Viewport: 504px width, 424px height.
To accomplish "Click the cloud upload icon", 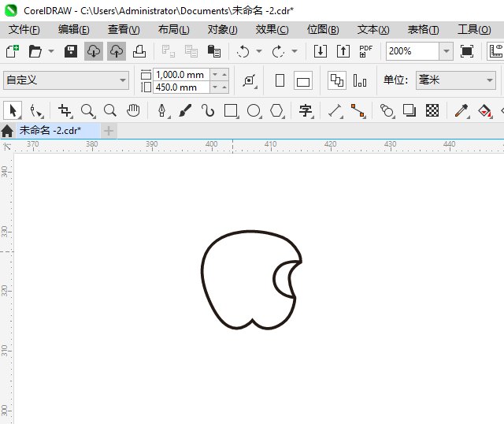I will coord(117,51).
